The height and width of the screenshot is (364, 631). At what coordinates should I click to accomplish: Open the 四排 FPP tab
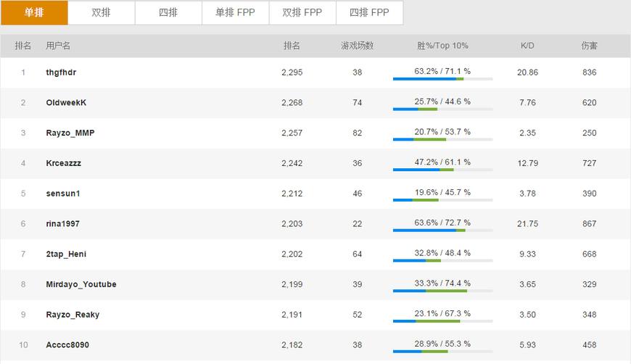pos(369,12)
